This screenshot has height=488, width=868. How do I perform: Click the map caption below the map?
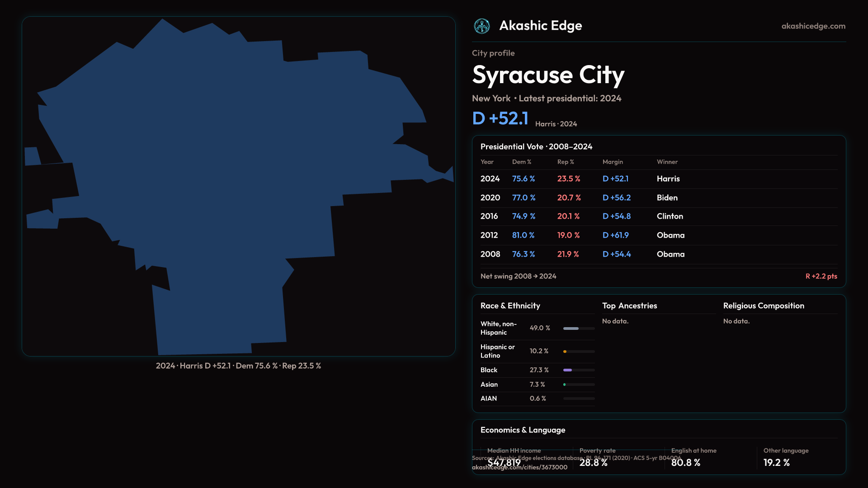pyautogui.click(x=238, y=366)
